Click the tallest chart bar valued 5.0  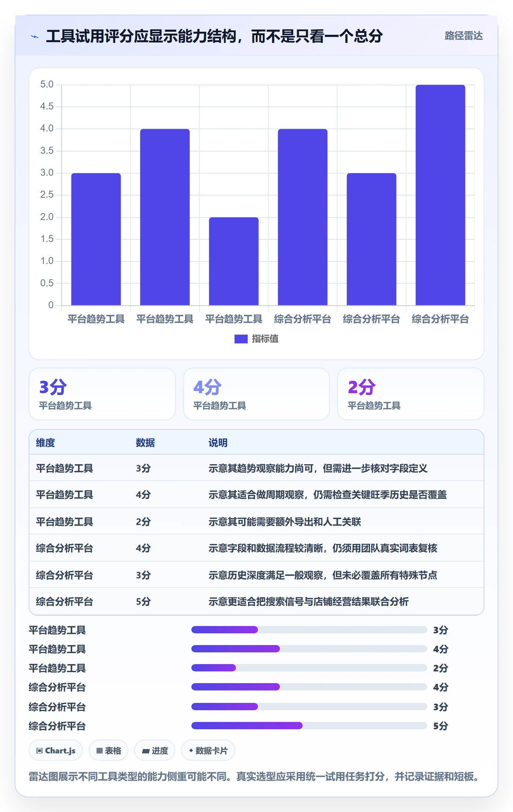[x=440, y=195]
